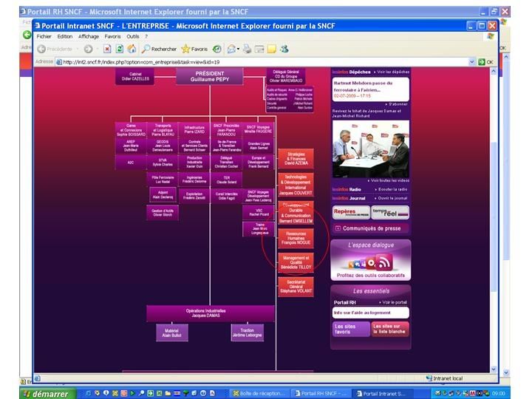Viewport: 532px width, 399px height.
Task: Open the address bar dropdown arrow
Action: tap(471, 62)
